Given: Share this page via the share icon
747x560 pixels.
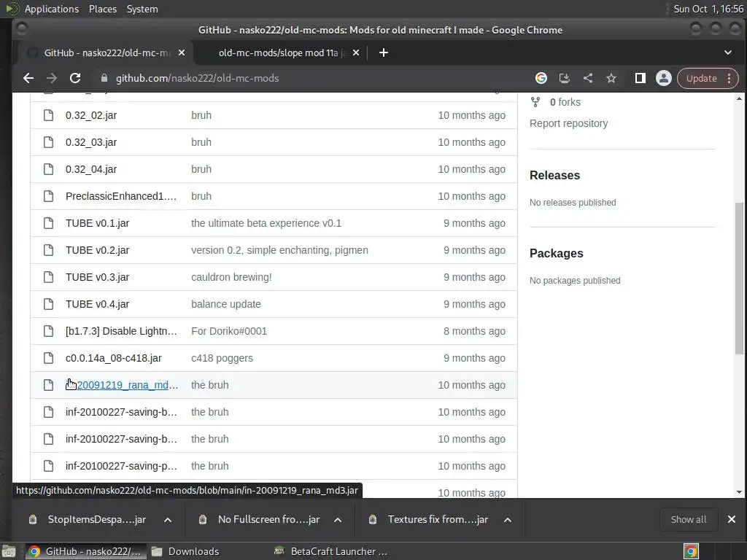Looking at the screenshot, I should click(588, 79).
